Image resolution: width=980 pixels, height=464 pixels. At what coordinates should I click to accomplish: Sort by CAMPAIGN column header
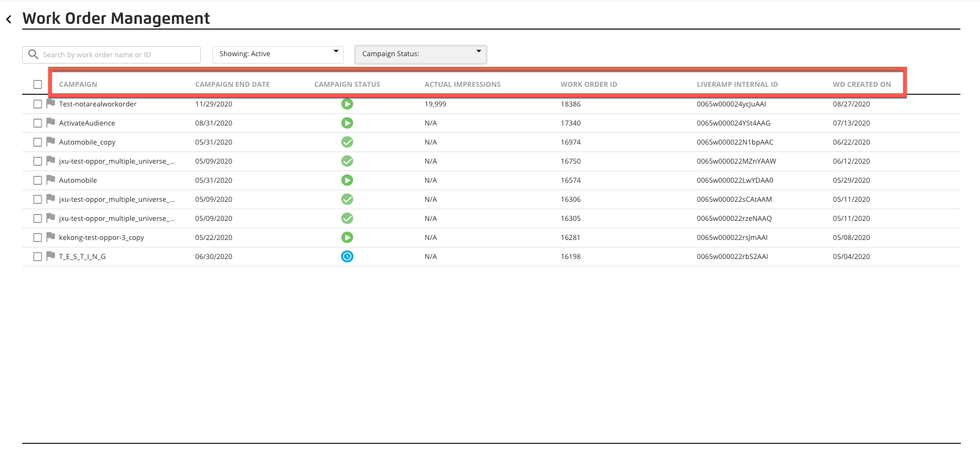(78, 84)
